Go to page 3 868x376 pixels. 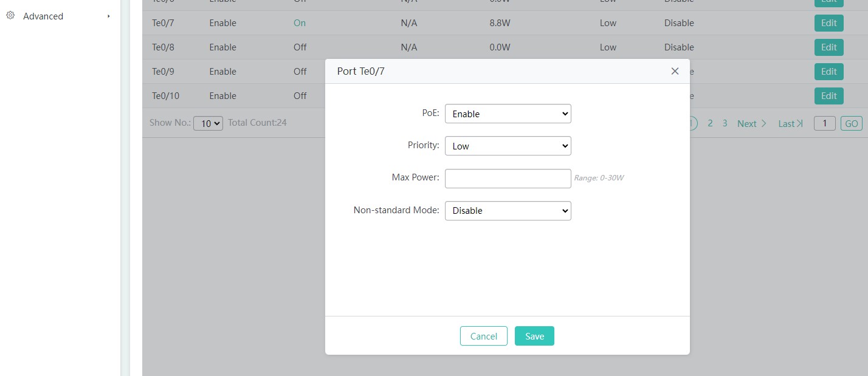(x=725, y=123)
